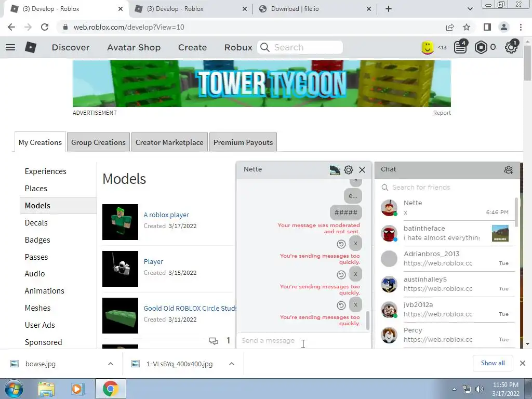This screenshot has height=399, width=532.
Task: Click A roblox player model thumbnail
Action: pyautogui.click(x=120, y=222)
